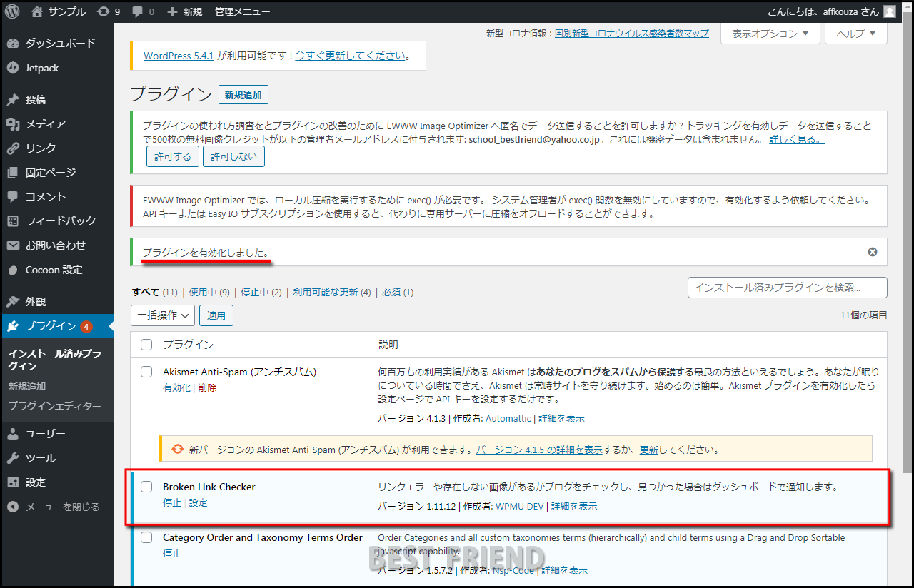Click 有効化 under Akismet Anti-Spam

click(x=176, y=387)
